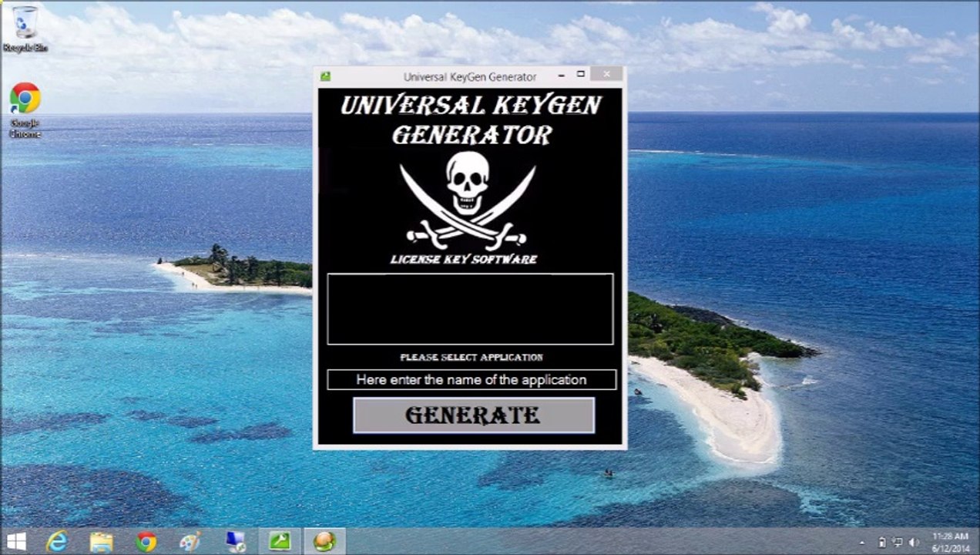The image size is (980, 555).
Task: Select the active orange globe taskbar app
Action: point(324,542)
